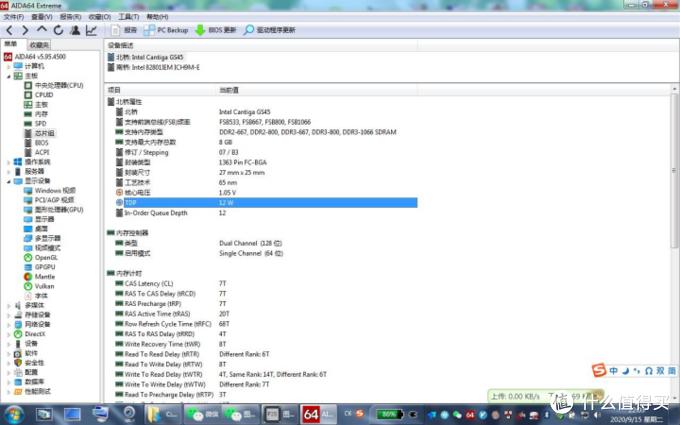The width and height of the screenshot is (680, 425).
Task: Select PCI/AGP 视频 in tree
Action: pos(49,200)
